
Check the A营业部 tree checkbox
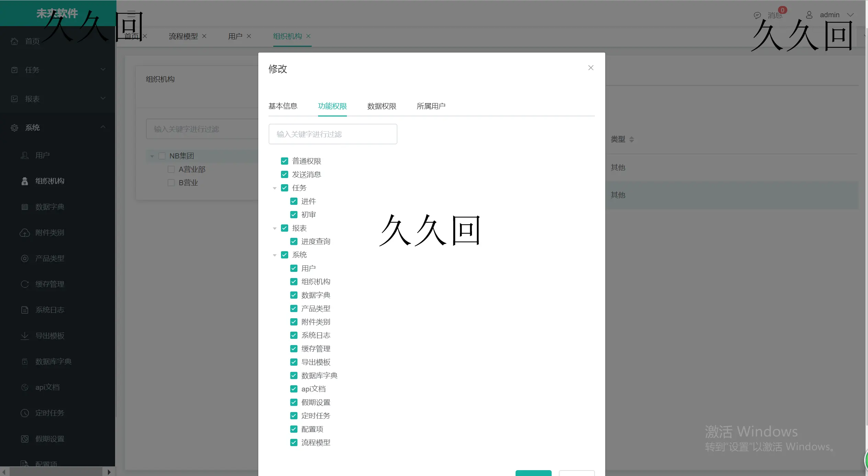[171, 169]
